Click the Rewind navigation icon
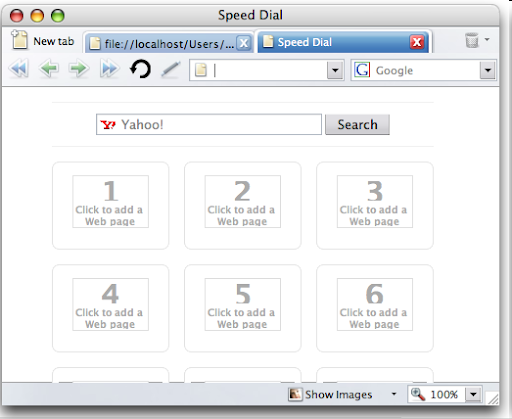 click(x=19, y=69)
